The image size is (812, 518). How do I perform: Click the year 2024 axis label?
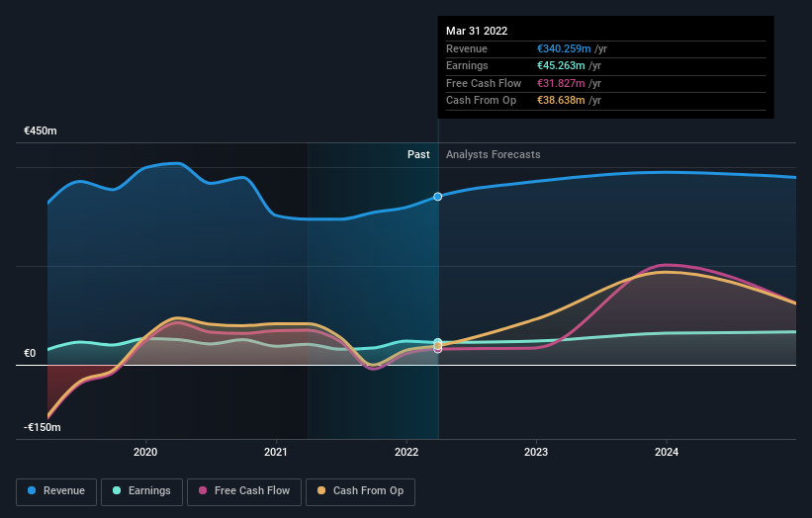[667, 452]
